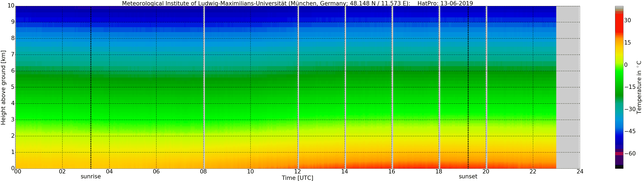This screenshot has width=644, height=182.
Task: Click the height-axis tick label '4'
Action: (x=13, y=103)
